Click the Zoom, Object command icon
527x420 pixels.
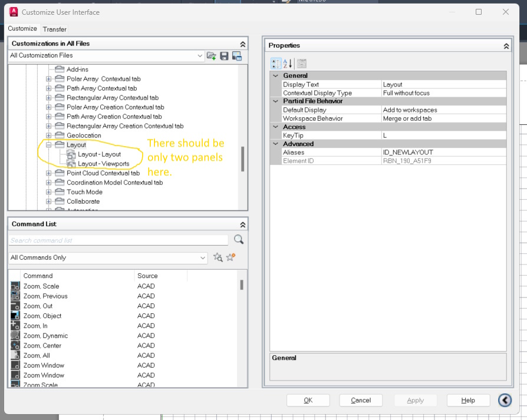15,316
